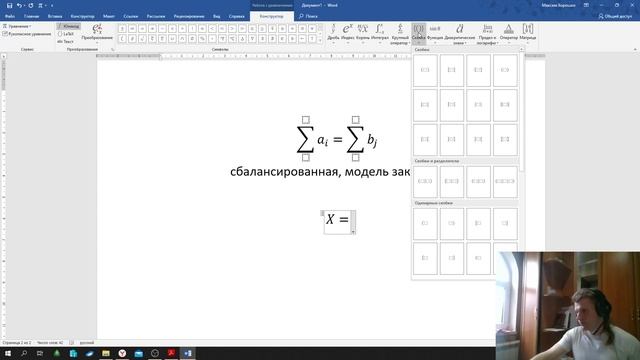Insert square brackets template from Скобки gallery
Viewport: 640px width, 360px height.
click(451, 70)
